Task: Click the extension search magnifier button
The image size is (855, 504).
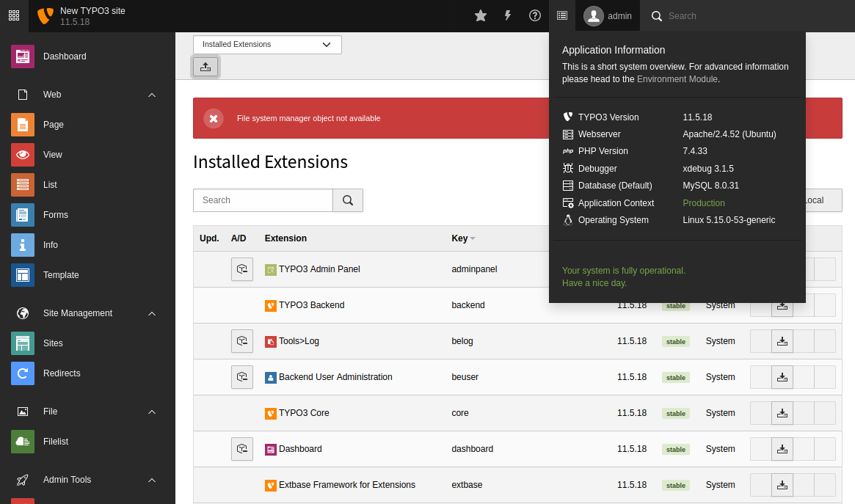Action: (348, 200)
